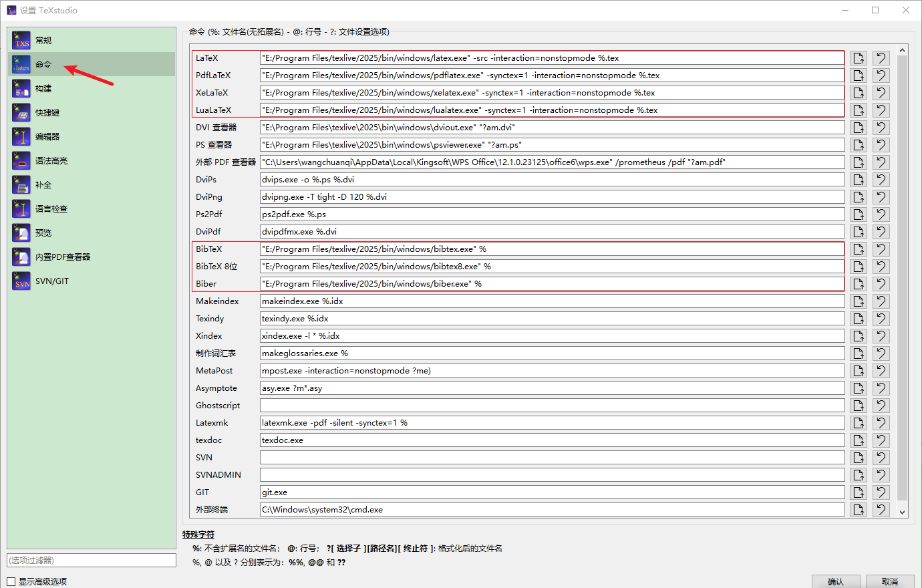Browse for the BibTeX executable file
This screenshot has width=922, height=588.
click(x=859, y=249)
